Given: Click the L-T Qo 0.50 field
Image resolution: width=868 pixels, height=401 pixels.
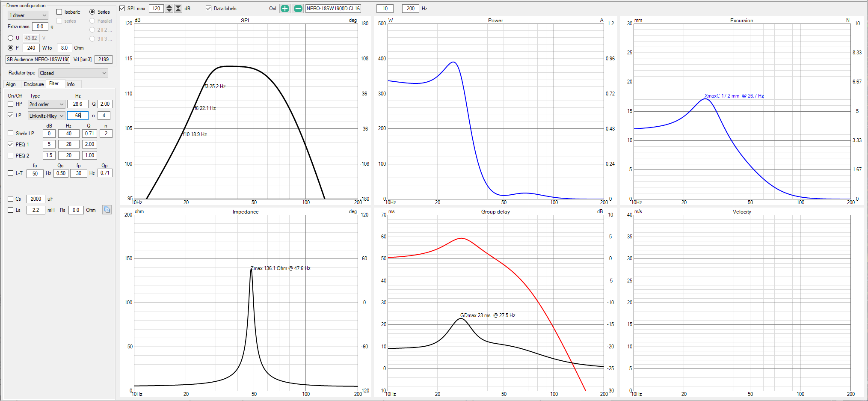Looking at the screenshot, I should [x=61, y=173].
